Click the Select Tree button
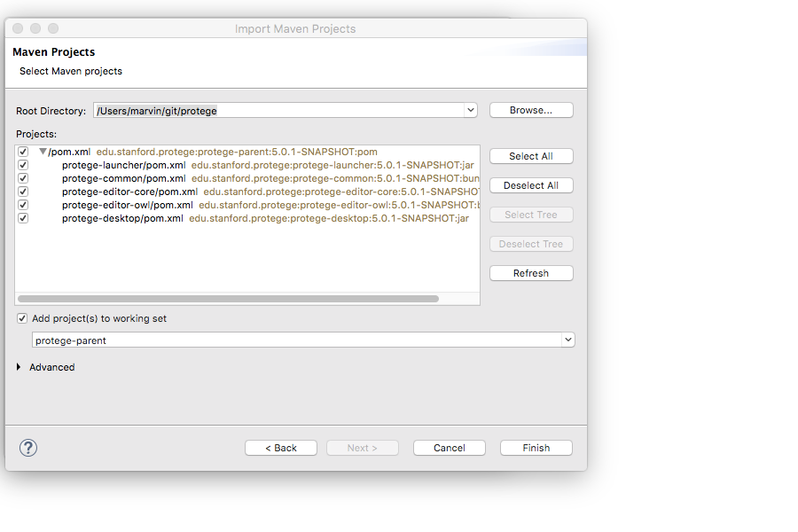Viewport: 798px width, 532px height. 531,215
